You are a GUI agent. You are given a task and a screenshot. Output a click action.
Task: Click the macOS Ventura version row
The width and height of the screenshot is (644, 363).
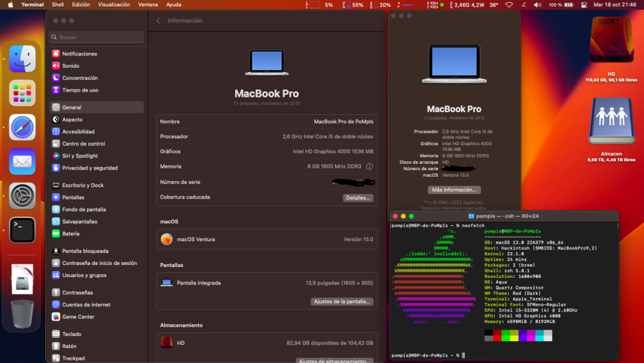point(267,239)
